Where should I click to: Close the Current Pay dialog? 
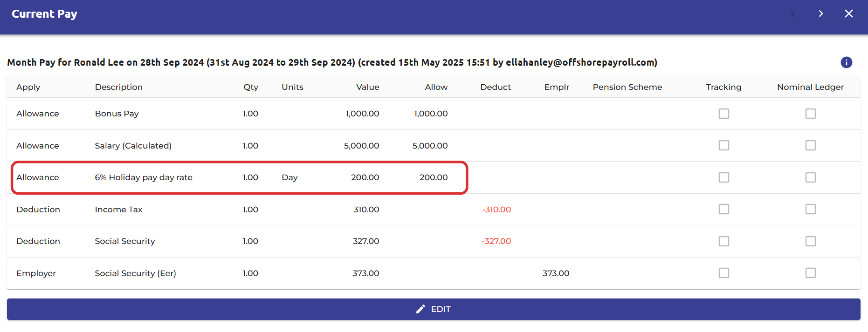point(848,14)
